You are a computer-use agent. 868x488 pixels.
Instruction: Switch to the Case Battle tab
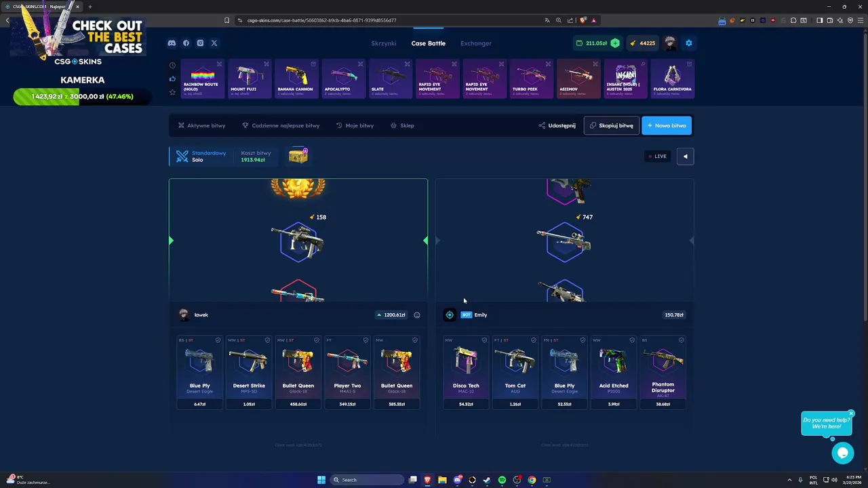(x=429, y=43)
